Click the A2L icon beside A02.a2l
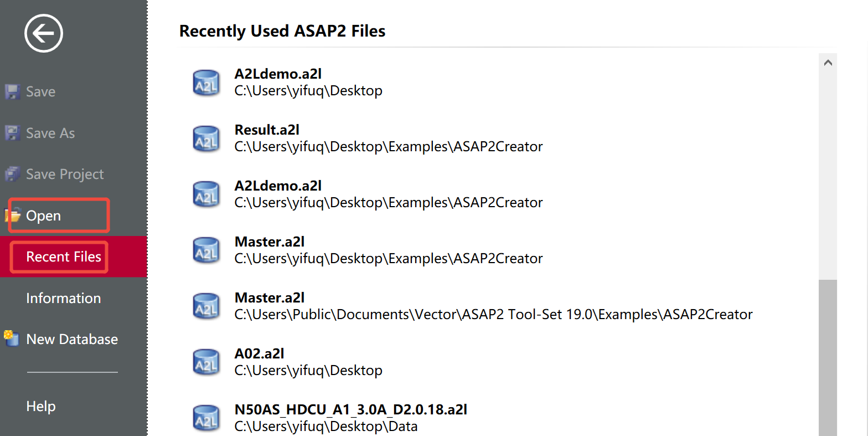This screenshot has width=868, height=436. 206,362
